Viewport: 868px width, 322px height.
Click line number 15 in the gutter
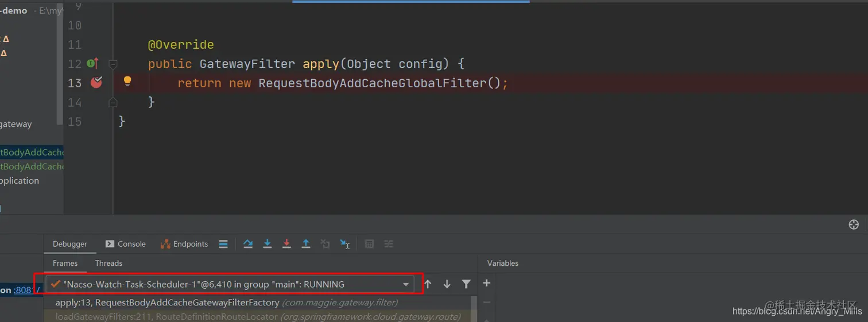[75, 122]
